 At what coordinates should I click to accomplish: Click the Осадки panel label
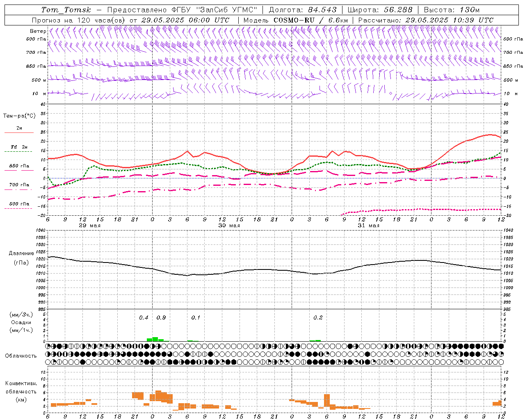pos(21,322)
